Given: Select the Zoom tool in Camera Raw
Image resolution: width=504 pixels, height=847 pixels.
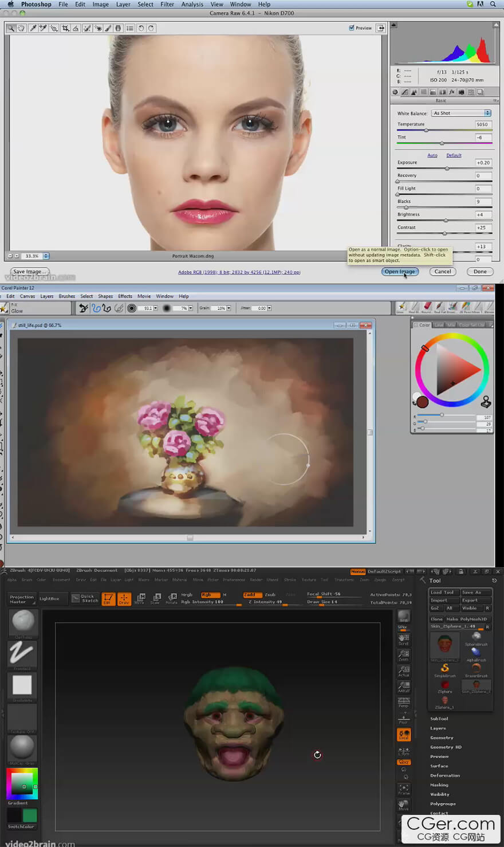Looking at the screenshot, I should coord(11,28).
